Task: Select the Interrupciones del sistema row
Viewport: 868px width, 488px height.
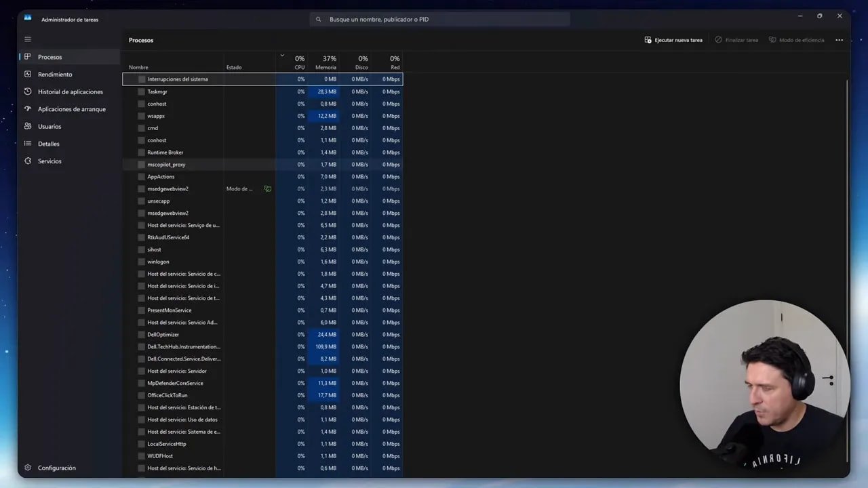Action: (262, 79)
